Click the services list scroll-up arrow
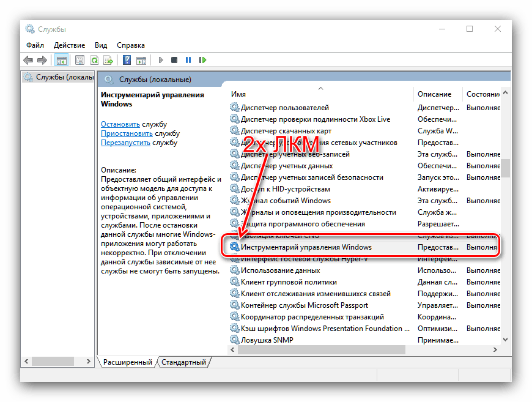Screen dimensions: 532x402 [506, 92]
